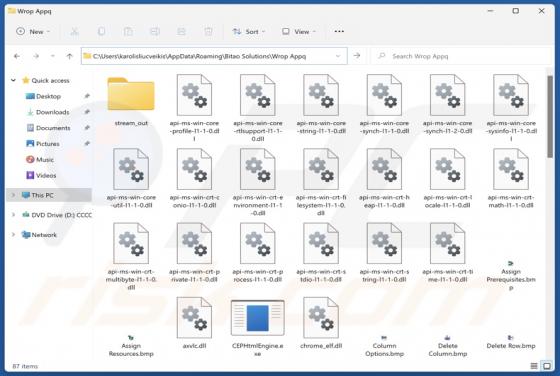This screenshot has height=376, width=560.
Task: Expand the Network tree node
Action: 13,235
